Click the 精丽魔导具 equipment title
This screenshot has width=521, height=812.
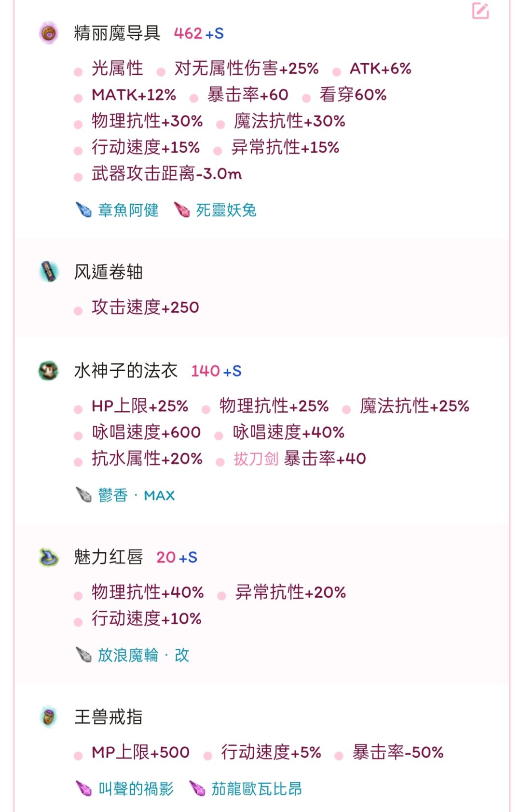point(117,33)
